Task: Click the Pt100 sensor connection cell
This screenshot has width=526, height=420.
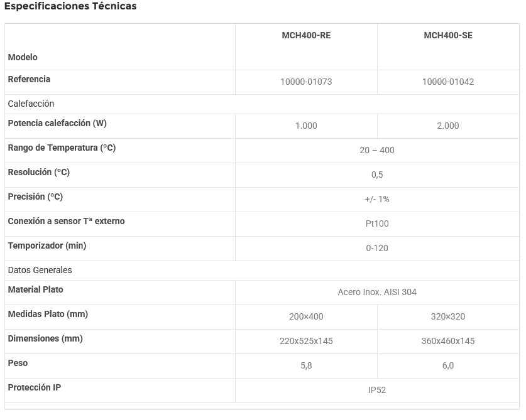Action: click(377, 223)
